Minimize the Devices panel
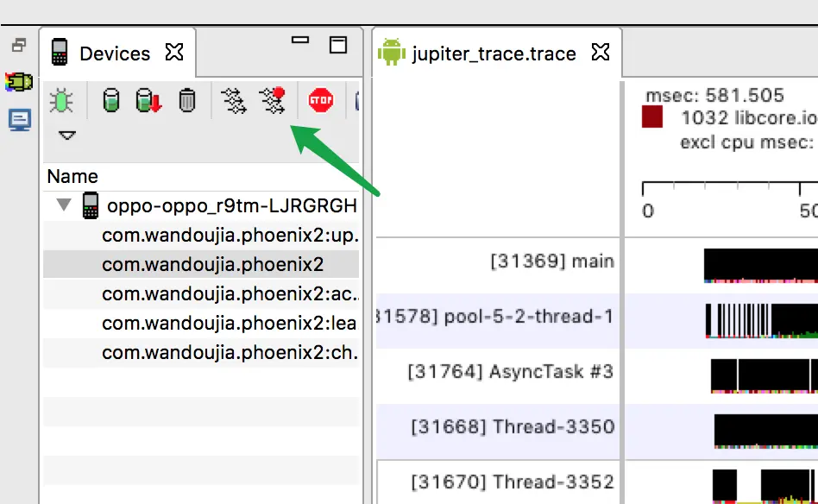This screenshot has height=504, width=818. point(300,40)
